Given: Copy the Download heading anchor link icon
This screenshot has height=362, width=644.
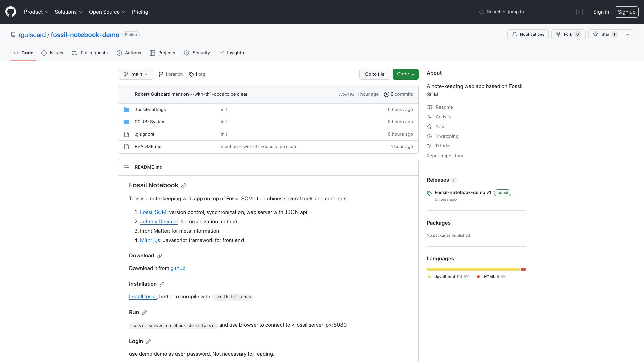Looking at the screenshot, I should tap(160, 256).
